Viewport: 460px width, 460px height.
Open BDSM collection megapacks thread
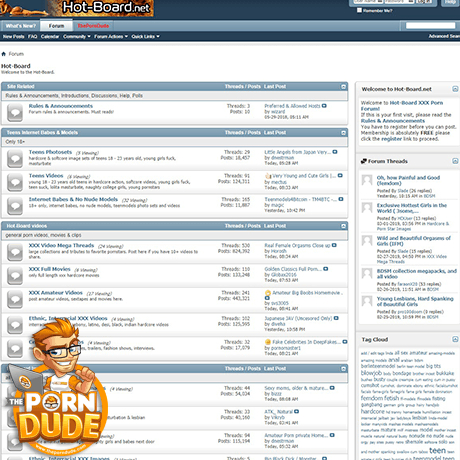(x=417, y=274)
